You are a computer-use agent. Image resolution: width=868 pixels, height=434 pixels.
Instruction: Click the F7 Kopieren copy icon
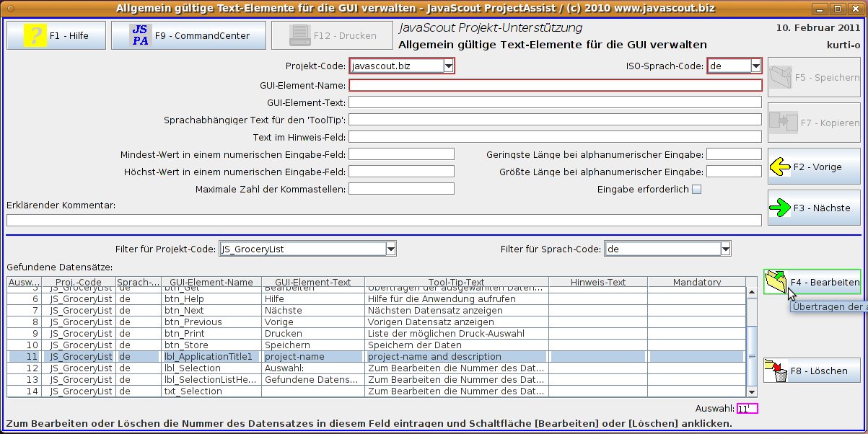(783, 123)
